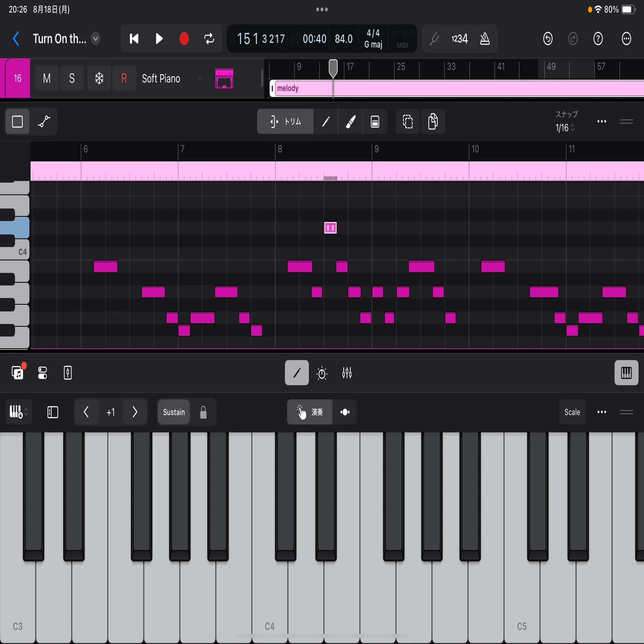Redo the last undone action
Viewport: 644px width, 644px height.
(573, 38)
